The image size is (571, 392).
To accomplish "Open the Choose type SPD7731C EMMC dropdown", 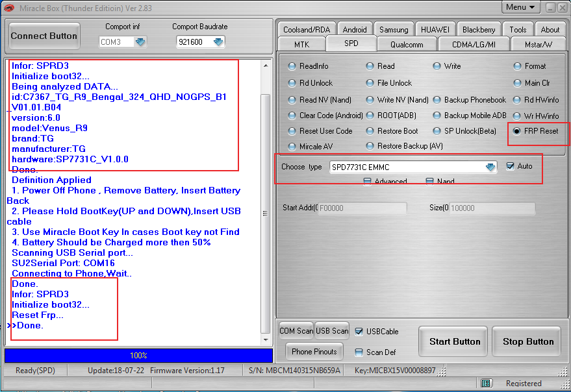I will coord(490,167).
